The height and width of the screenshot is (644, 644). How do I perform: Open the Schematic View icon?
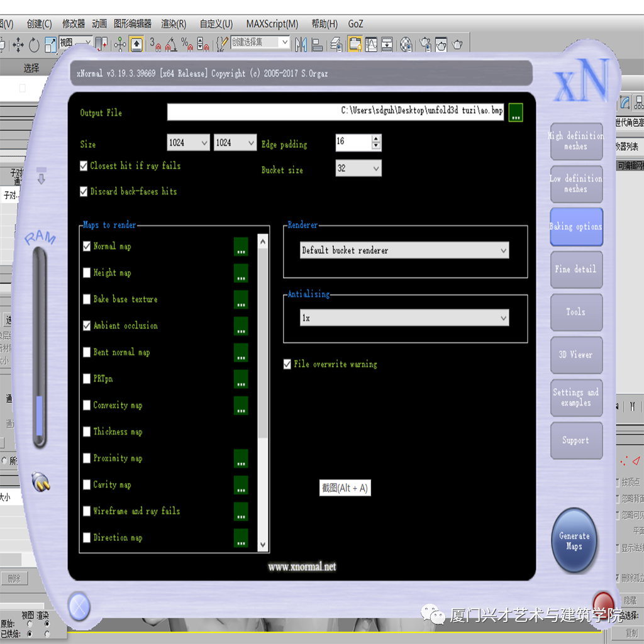[x=387, y=45]
